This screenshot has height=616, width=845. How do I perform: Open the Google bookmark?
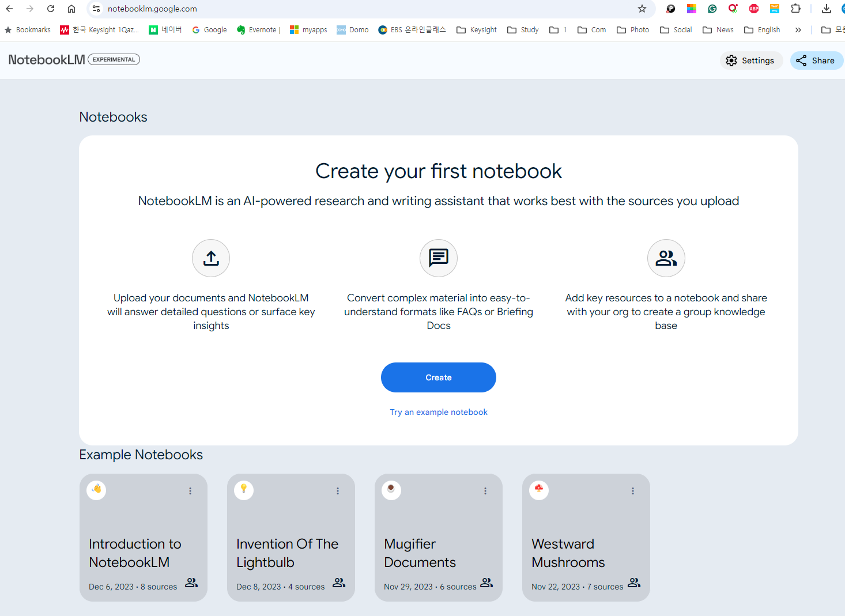click(x=210, y=30)
